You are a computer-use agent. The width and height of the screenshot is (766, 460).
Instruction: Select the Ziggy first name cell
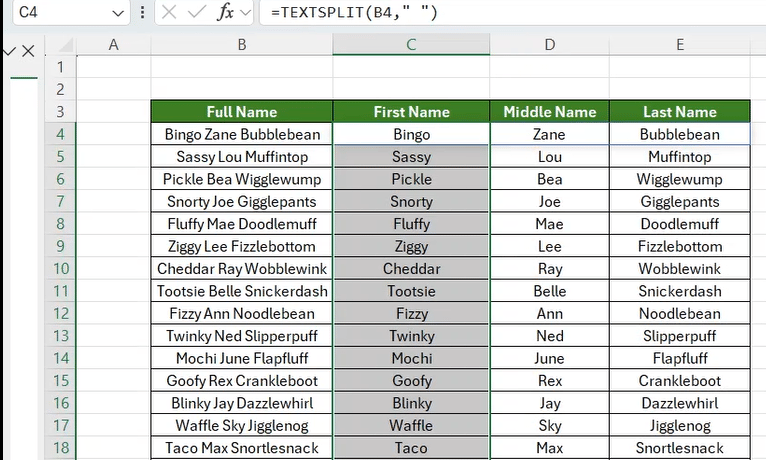411,246
